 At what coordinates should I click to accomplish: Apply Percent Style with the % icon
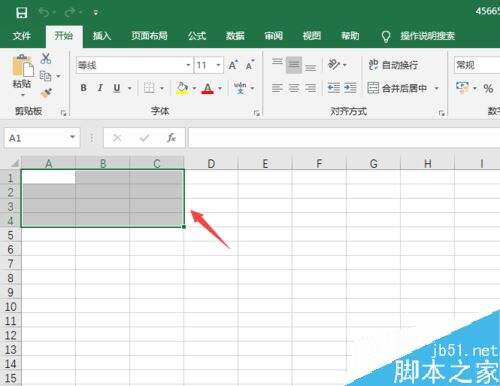[x=488, y=88]
